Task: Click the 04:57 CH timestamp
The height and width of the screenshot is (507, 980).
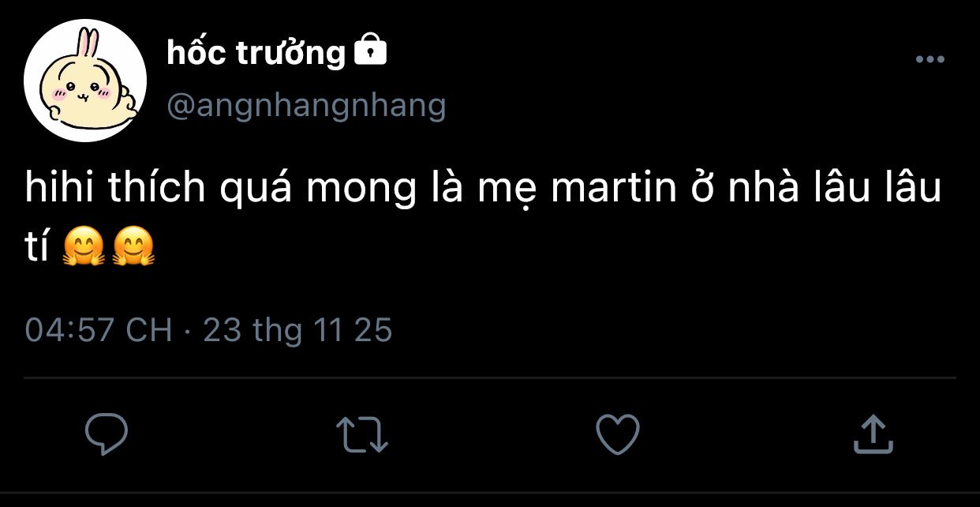Action: 99,329
